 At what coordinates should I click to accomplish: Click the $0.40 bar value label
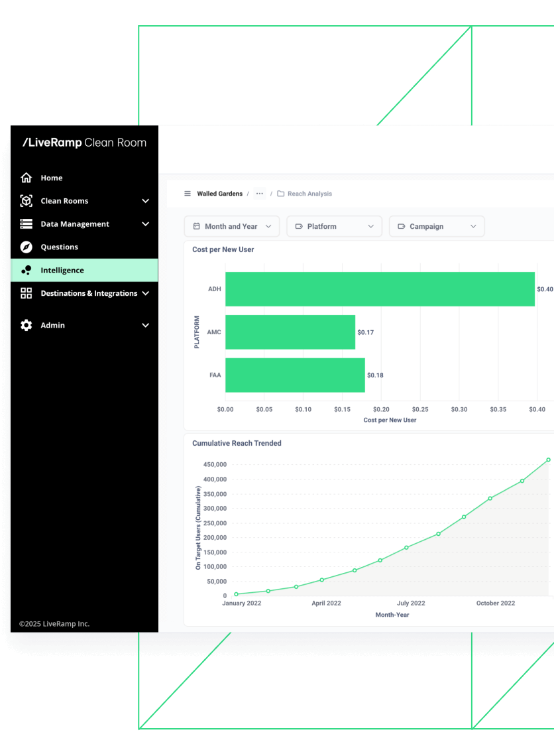click(x=545, y=289)
